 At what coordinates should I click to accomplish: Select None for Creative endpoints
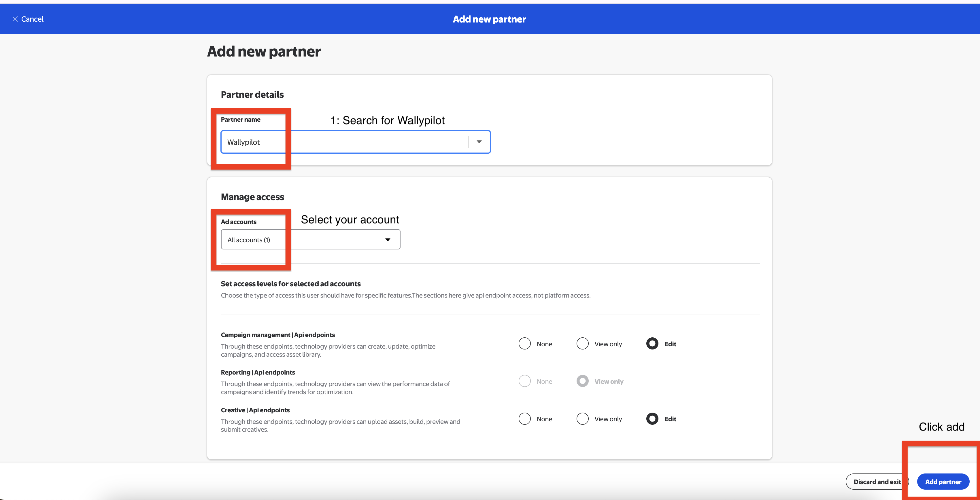(525, 418)
